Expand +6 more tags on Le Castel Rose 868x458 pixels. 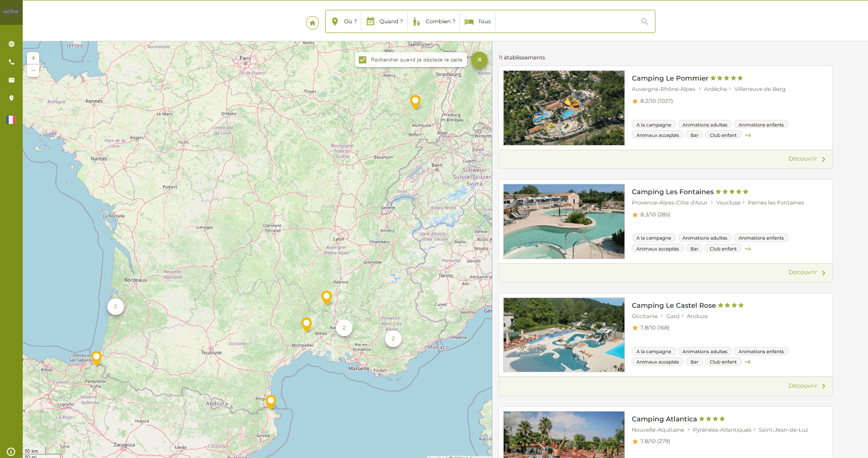click(748, 362)
